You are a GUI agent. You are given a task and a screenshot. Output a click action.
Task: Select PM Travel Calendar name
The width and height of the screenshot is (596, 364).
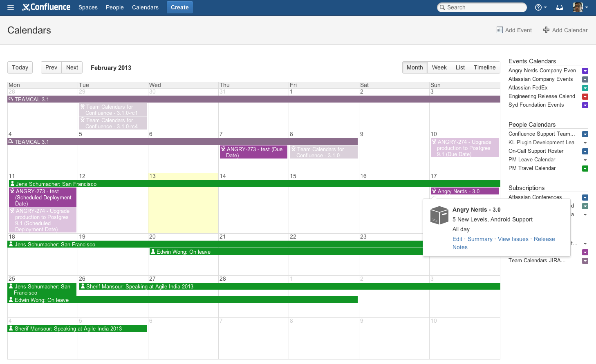532,168
